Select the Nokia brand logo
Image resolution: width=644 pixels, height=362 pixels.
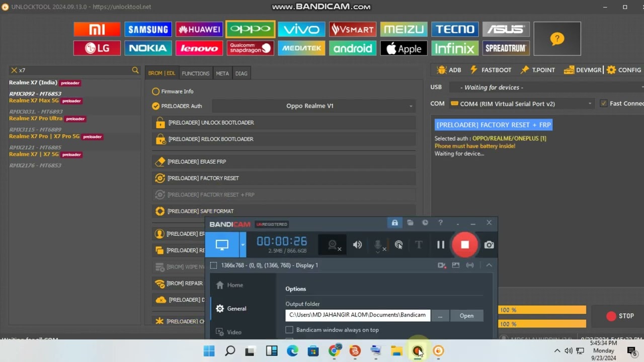click(x=148, y=48)
